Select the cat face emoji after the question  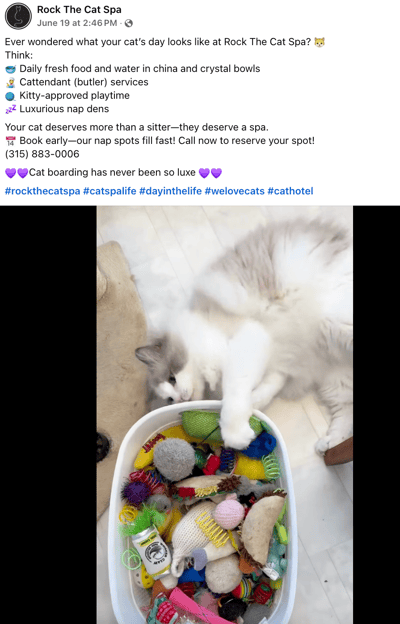coord(320,42)
